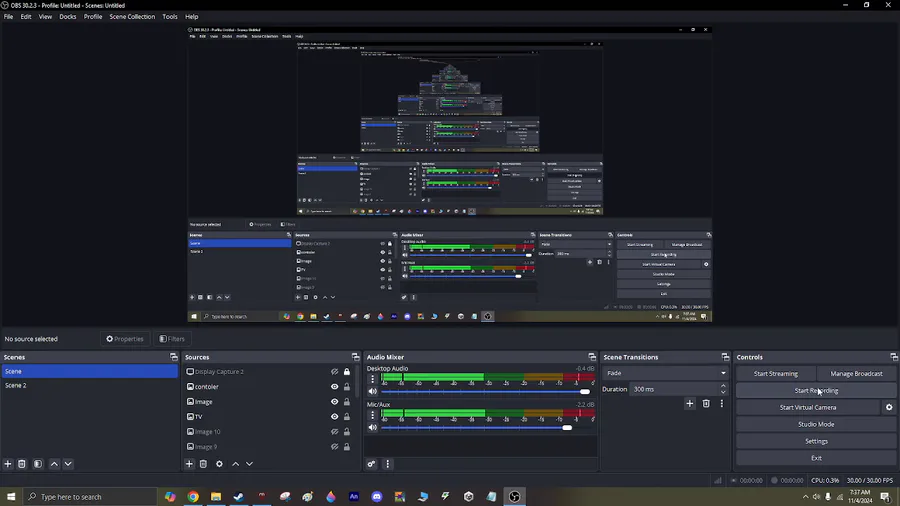The image size is (900, 506).
Task: Undock the Controls panel
Action: pos(894,357)
